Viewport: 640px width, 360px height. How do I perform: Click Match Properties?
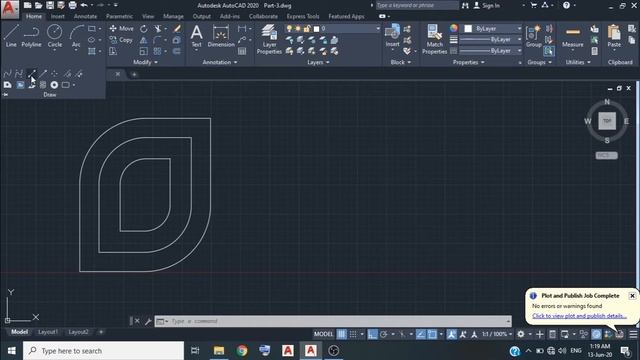click(434, 39)
